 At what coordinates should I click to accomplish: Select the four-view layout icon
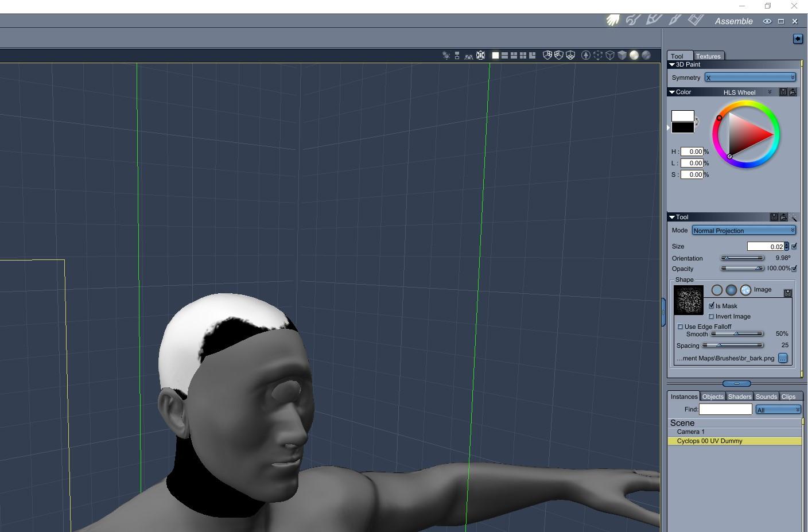coord(523,56)
